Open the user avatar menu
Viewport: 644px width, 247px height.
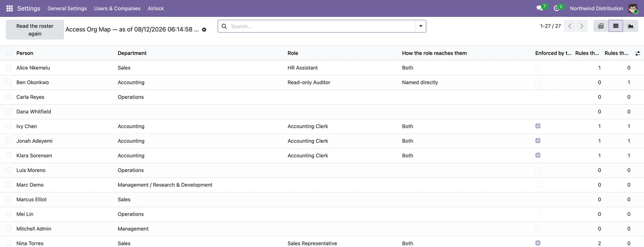click(x=633, y=8)
